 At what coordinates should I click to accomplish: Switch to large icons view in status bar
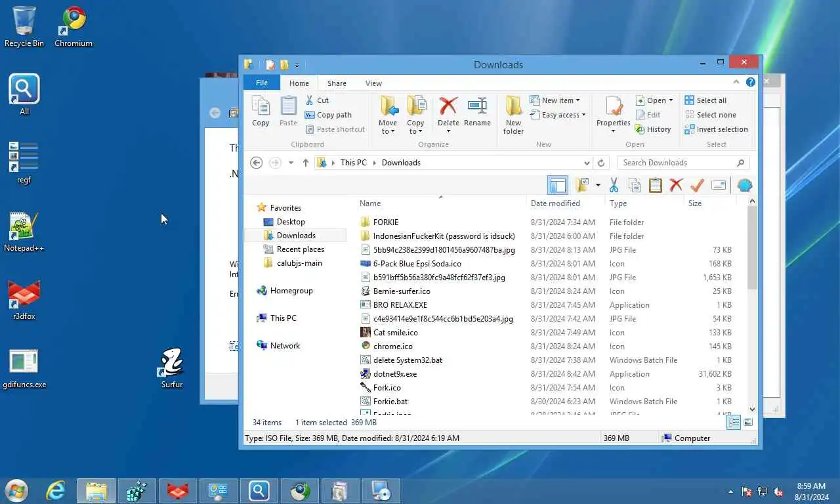(x=748, y=423)
